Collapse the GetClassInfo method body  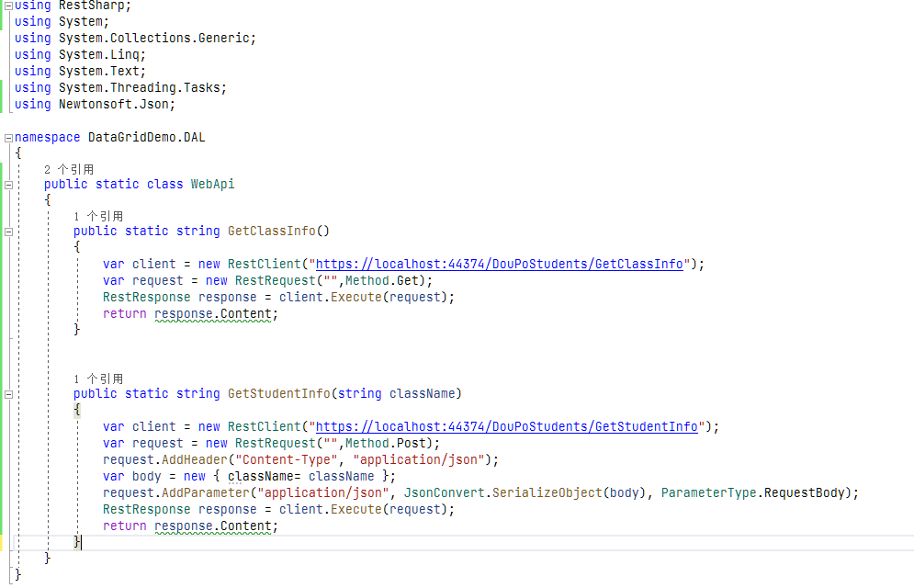coord(7,231)
